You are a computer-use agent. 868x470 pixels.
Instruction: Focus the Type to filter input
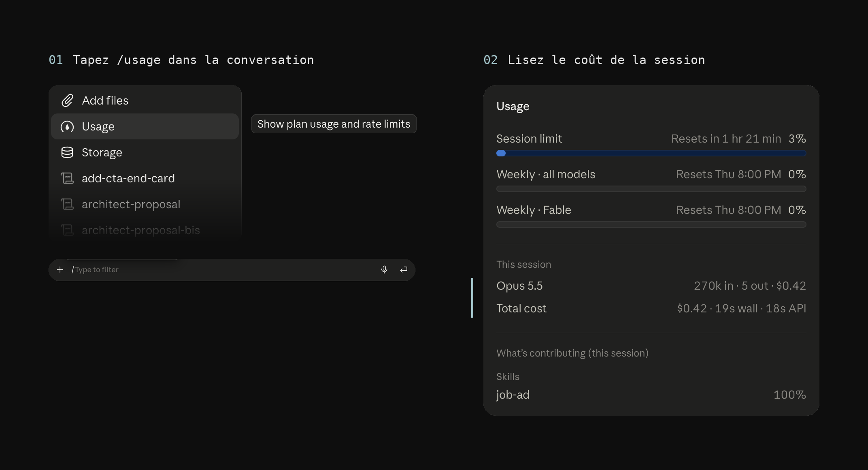pyautogui.click(x=223, y=270)
